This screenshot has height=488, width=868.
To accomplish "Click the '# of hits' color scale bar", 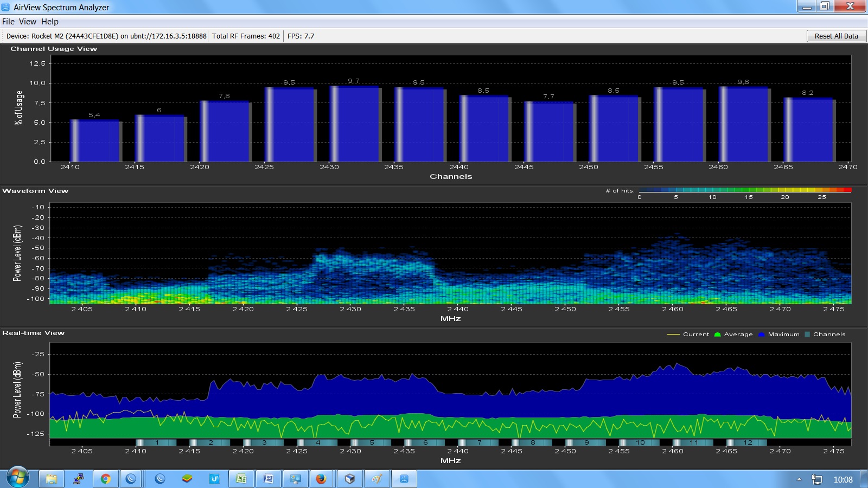I will (745, 190).
